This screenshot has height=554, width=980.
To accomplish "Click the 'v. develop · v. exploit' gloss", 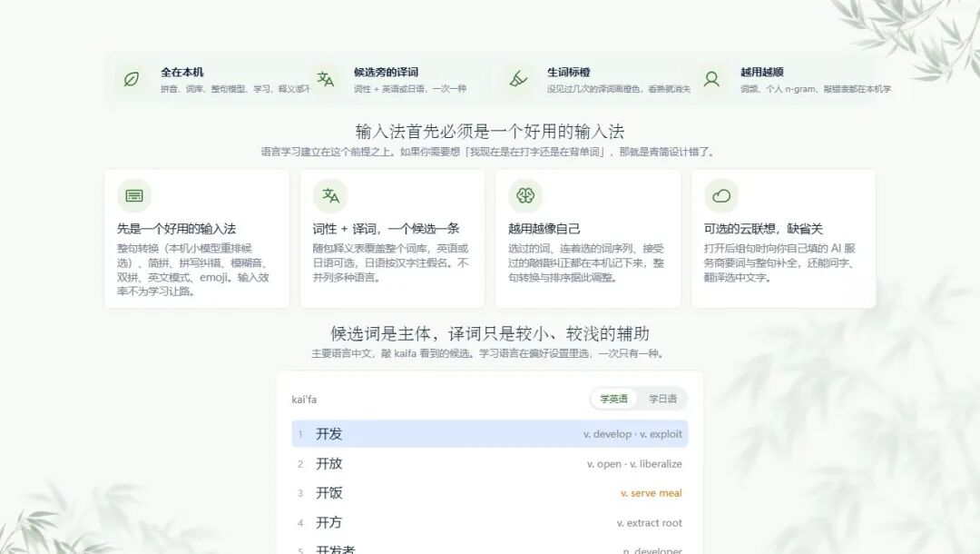I will 632,434.
